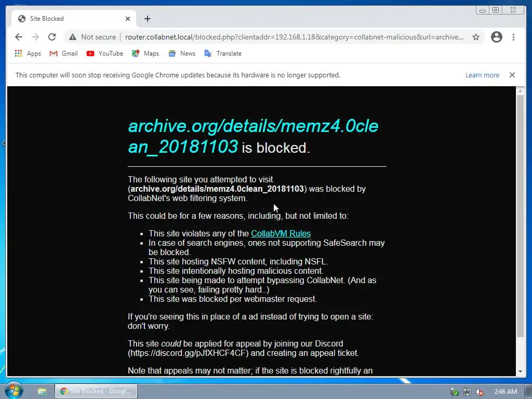Open Windows Explorer from the taskbar
Viewport: 532px width, 399px height.
coord(42,392)
